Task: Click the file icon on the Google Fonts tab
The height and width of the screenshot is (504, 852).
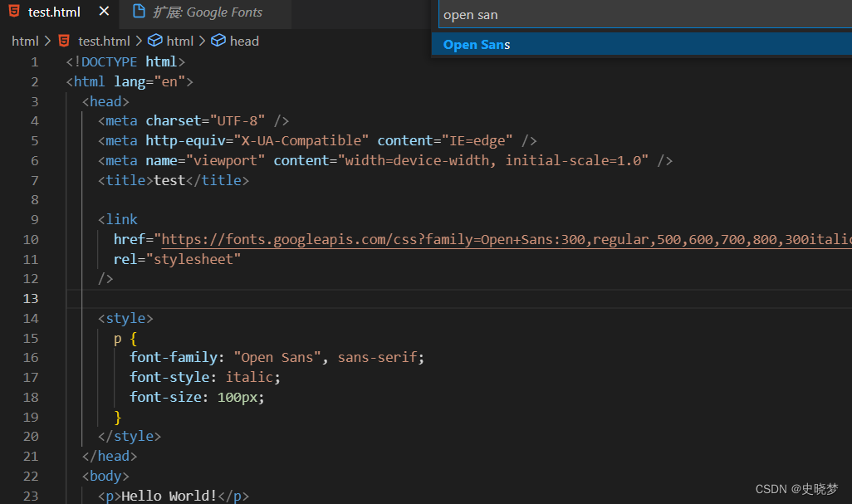Action: coord(138,12)
